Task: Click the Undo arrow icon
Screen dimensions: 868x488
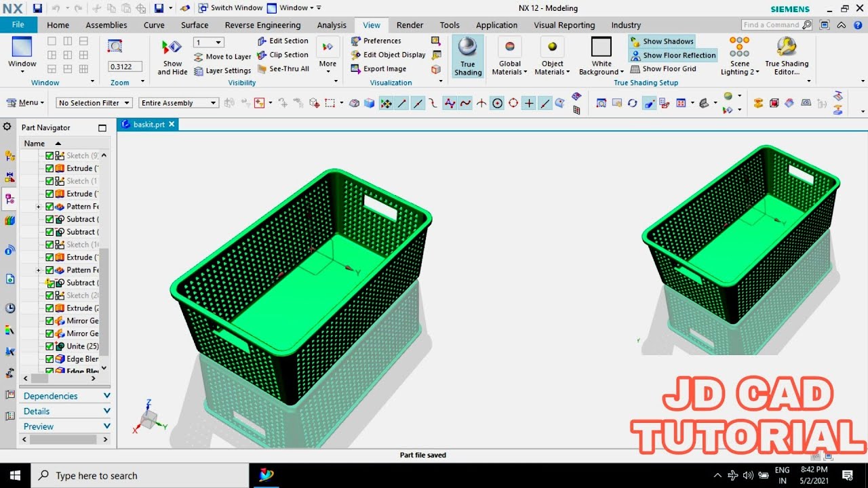Action: (x=56, y=8)
